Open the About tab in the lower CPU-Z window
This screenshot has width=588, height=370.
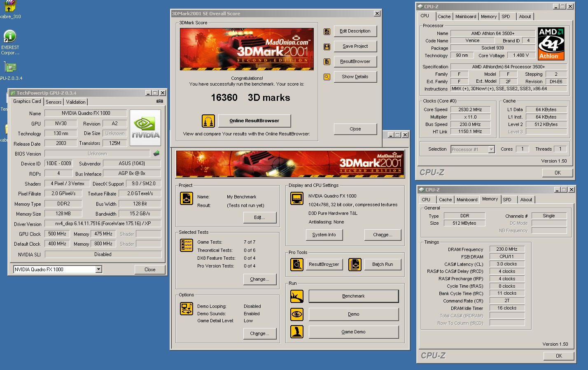[x=526, y=200]
